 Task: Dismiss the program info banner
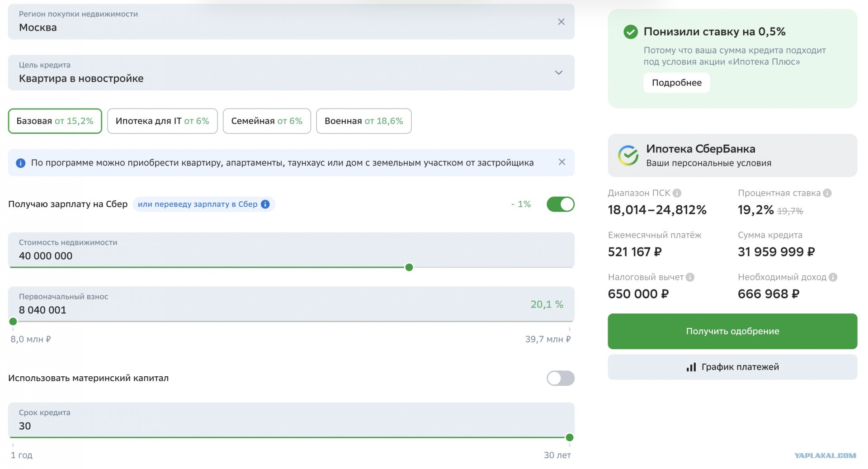pyautogui.click(x=562, y=162)
